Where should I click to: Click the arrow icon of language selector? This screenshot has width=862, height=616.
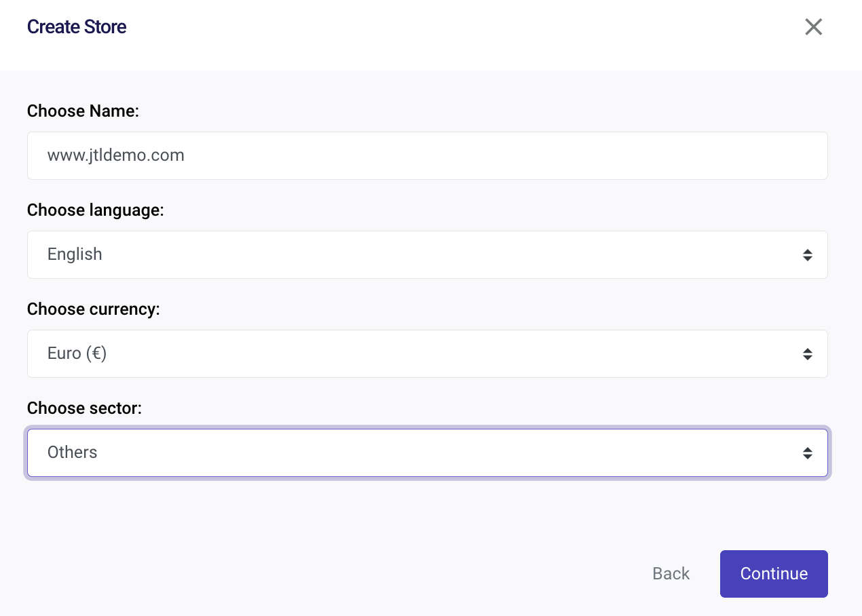(807, 254)
